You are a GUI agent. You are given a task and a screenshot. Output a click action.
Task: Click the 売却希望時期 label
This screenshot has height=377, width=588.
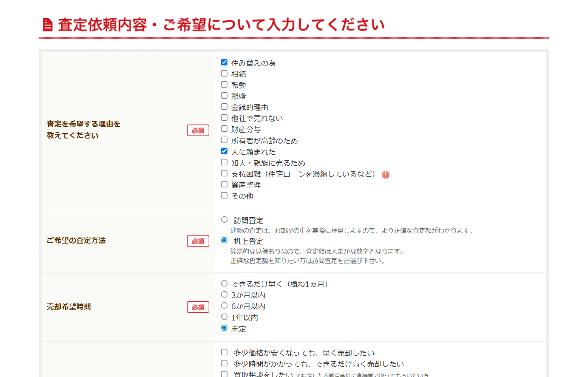click(x=69, y=307)
